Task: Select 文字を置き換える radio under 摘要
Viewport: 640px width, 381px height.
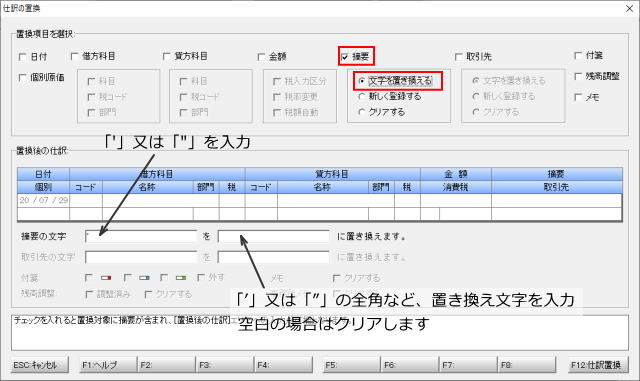Action: (x=362, y=81)
